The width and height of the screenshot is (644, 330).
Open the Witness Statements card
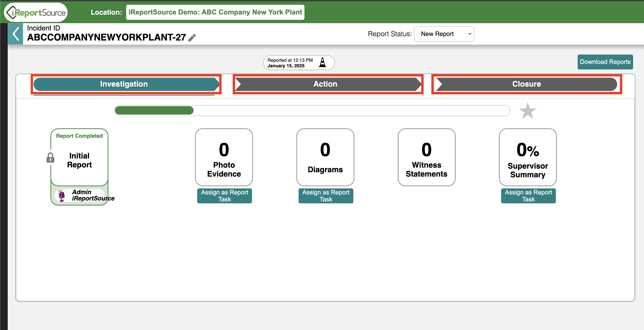coord(427,157)
